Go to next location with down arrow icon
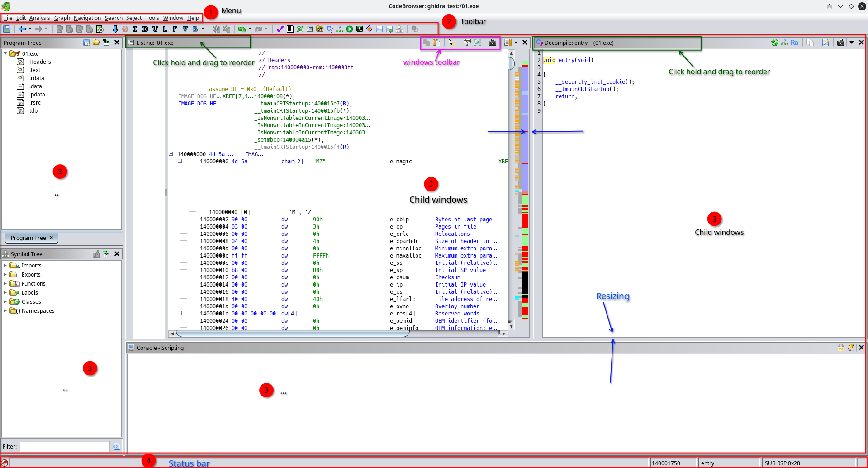This screenshot has height=468, width=868. coord(115,29)
